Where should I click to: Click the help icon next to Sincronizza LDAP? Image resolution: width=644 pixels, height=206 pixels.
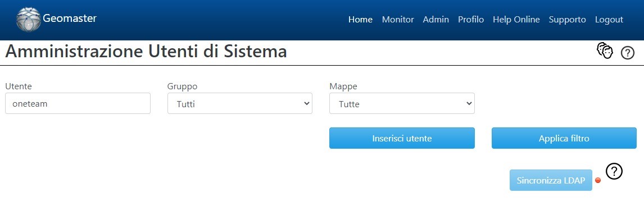(614, 171)
